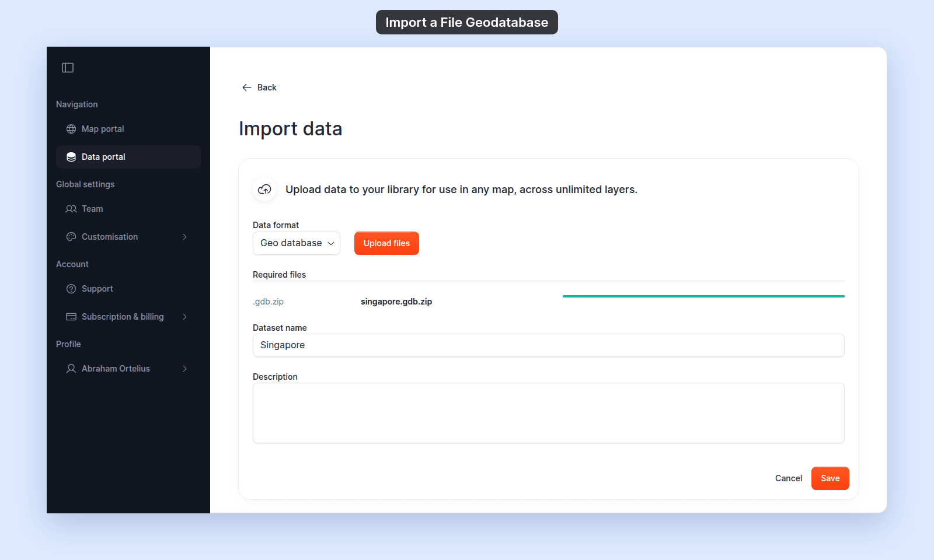Select Data portal in the sidebar
Image resolution: width=934 pixels, height=560 pixels.
point(128,157)
